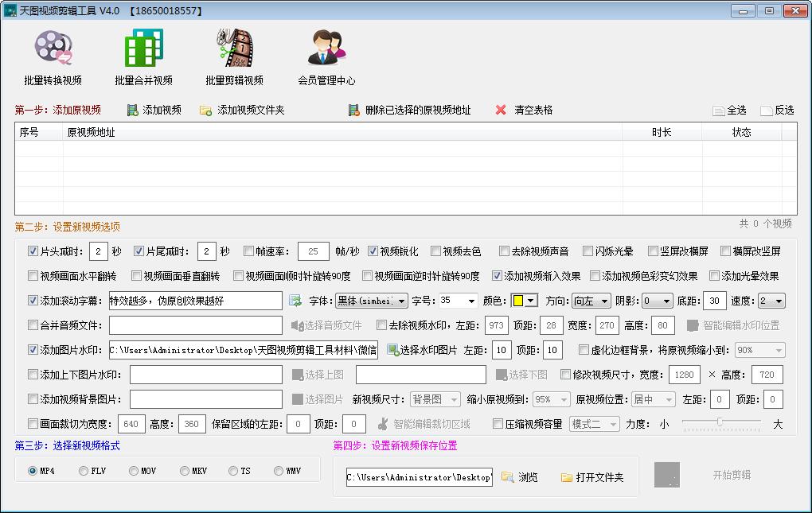Open the 会员管理中心 icon
Image resolution: width=812 pixels, height=513 pixels.
click(x=326, y=48)
